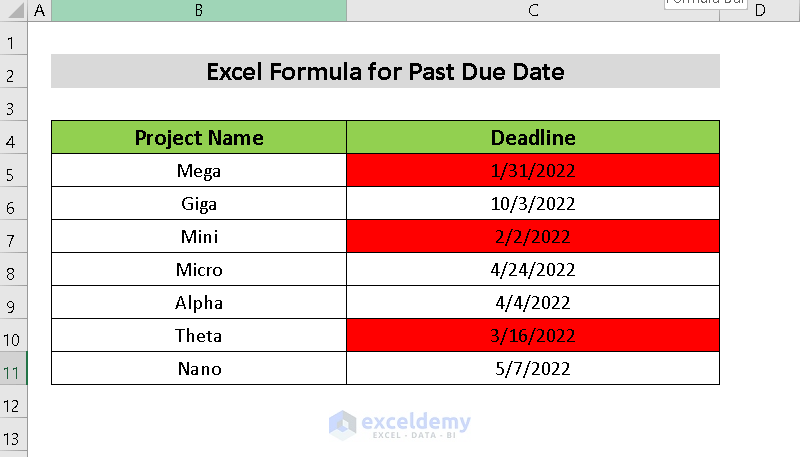Click the exceldemy watermark logo
Viewport: 800px width, 457px height.
point(400,423)
